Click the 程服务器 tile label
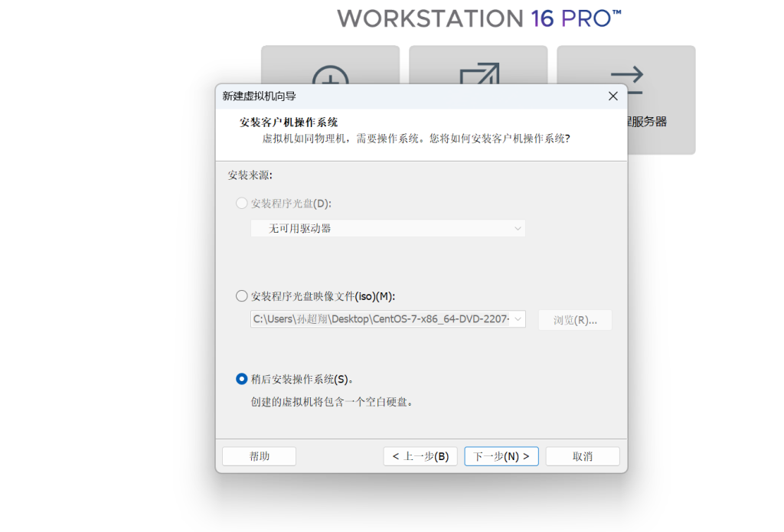This screenshot has height=532, width=784. 646,122
